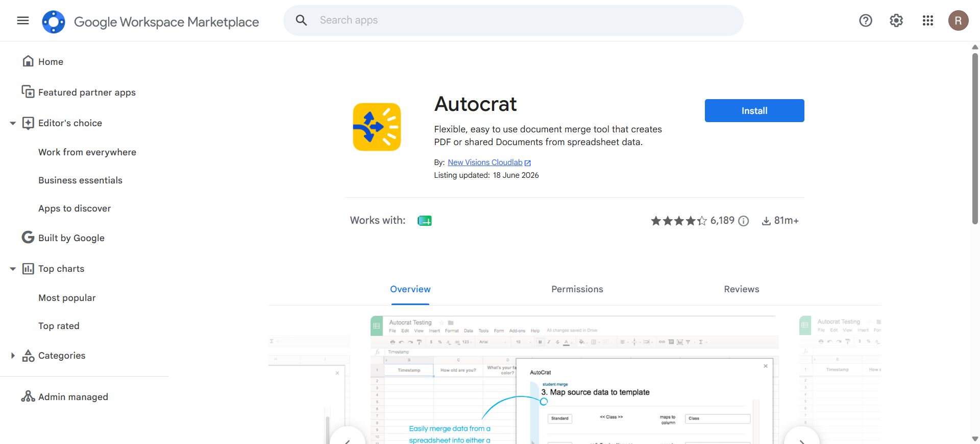Click the Autocrat app logo
Screen dimensions: 980x444
pyautogui.click(x=377, y=127)
